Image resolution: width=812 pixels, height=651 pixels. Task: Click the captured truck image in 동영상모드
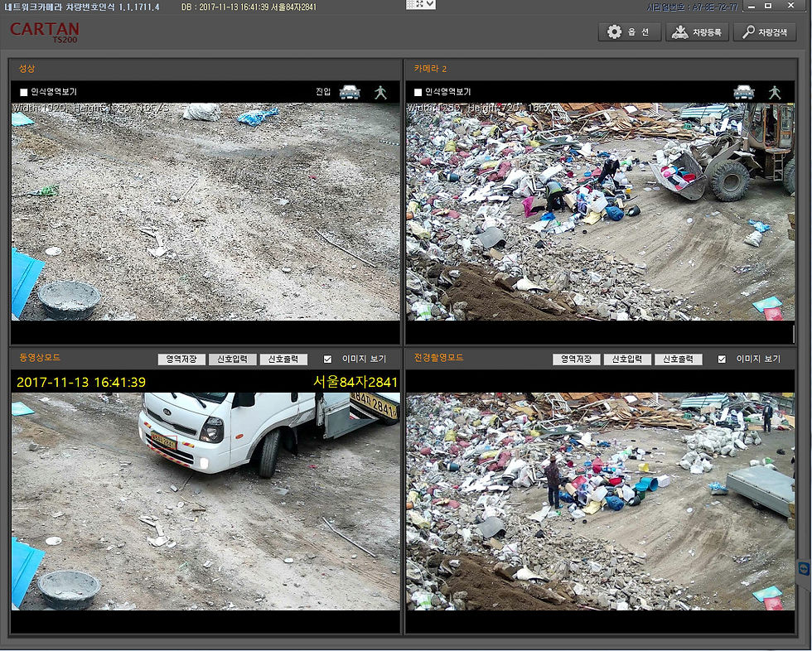click(x=205, y=501)
